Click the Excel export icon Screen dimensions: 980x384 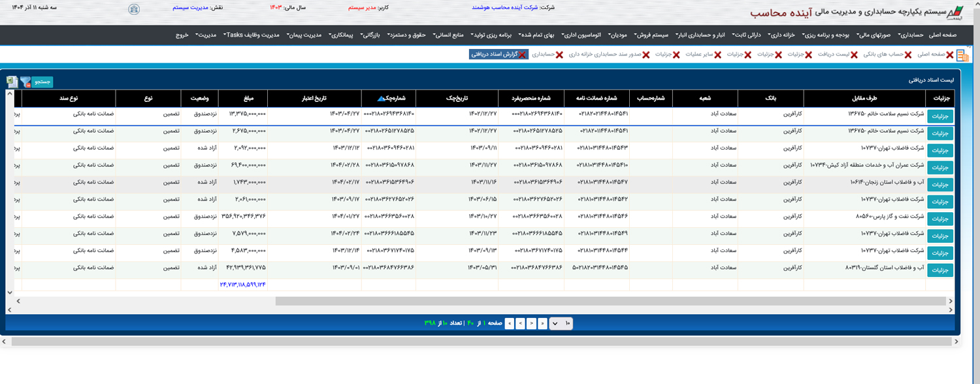click(x=12, y=82)
